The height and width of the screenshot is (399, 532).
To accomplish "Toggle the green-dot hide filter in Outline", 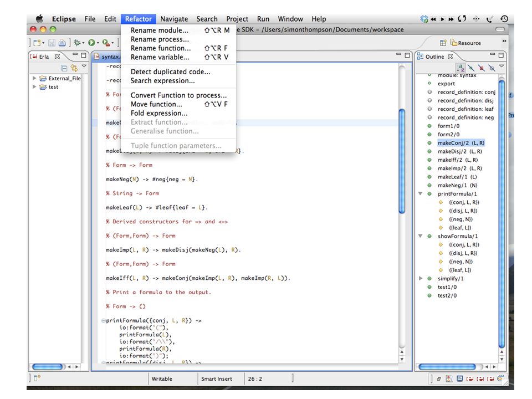I will click(x=471, y=68).
